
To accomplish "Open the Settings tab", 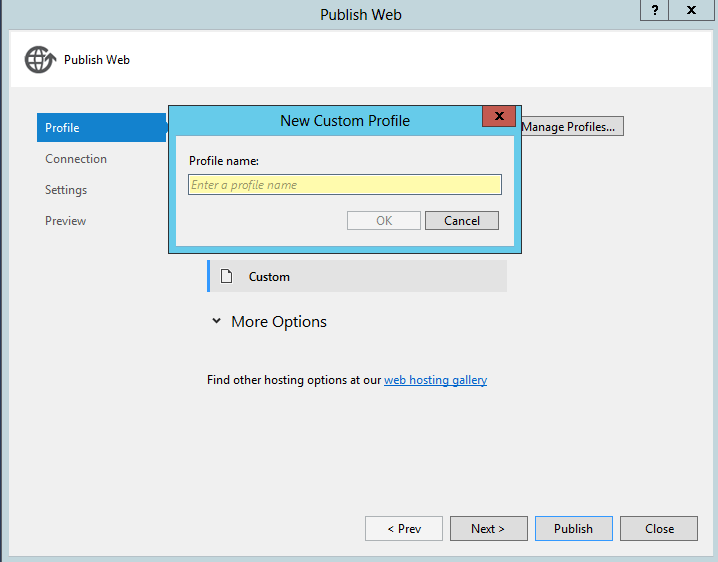I will pyautogui.click(x=66, y=190).
